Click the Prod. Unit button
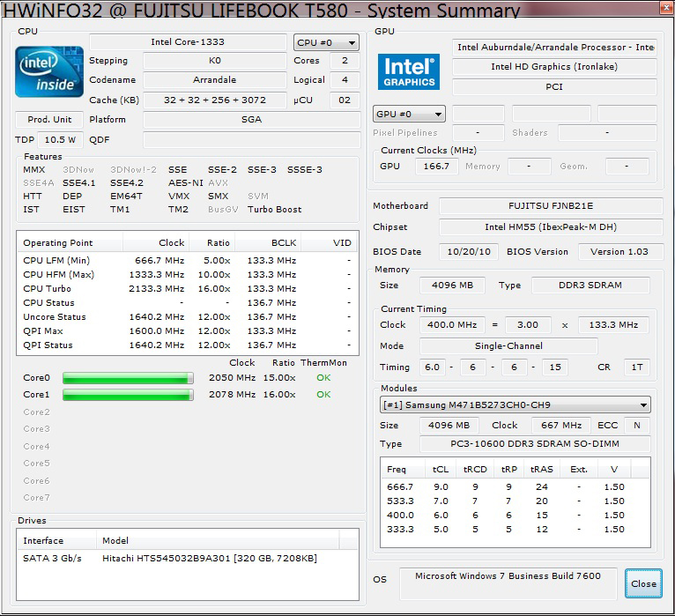675x616 pixels. [49, 119]
